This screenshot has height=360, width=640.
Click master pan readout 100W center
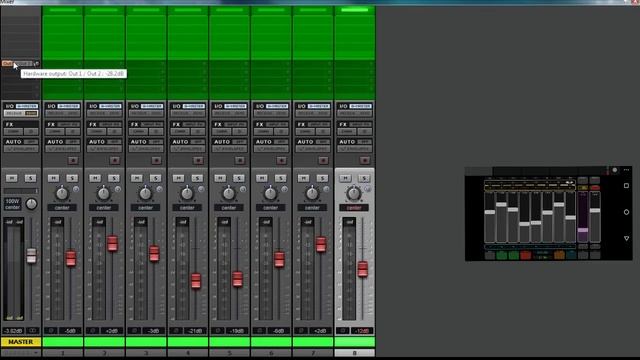click(x=13, y=204)
